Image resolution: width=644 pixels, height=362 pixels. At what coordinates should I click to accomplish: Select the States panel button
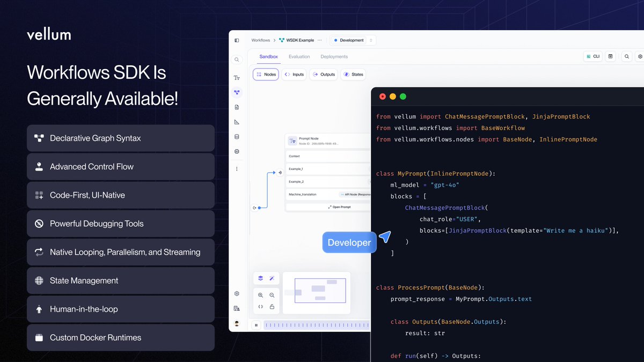point(353,75)
